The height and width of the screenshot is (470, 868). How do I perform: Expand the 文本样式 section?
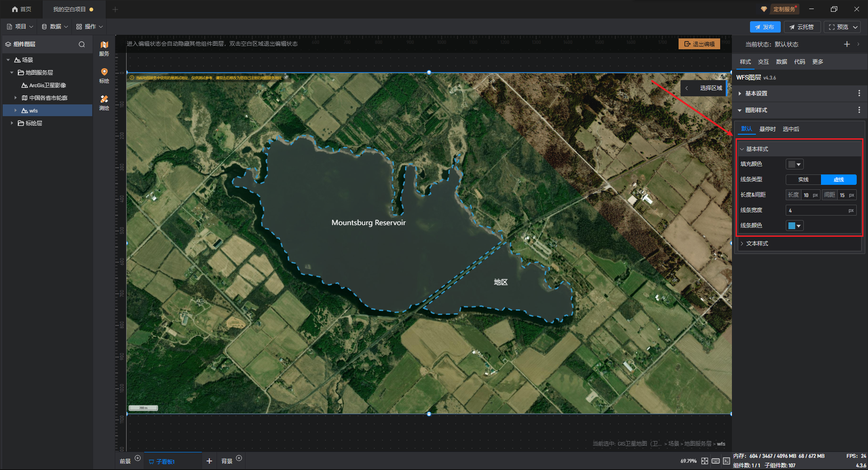coord(757,244)
